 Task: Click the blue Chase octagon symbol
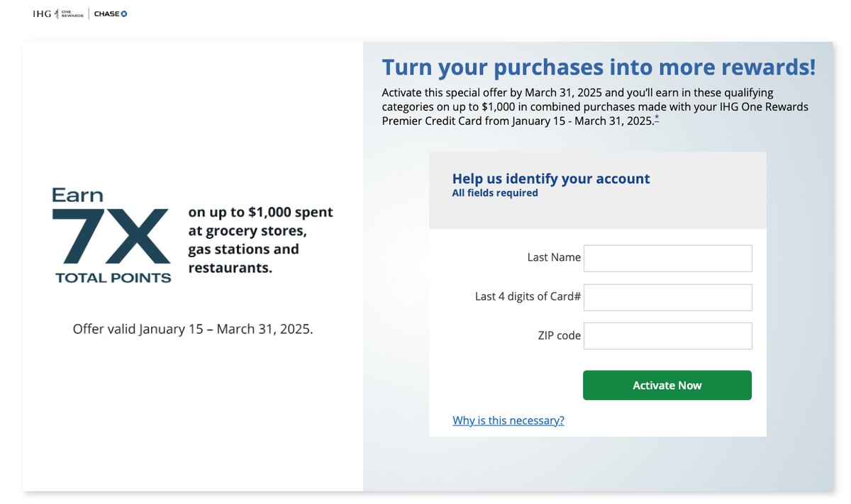(123, 13)
